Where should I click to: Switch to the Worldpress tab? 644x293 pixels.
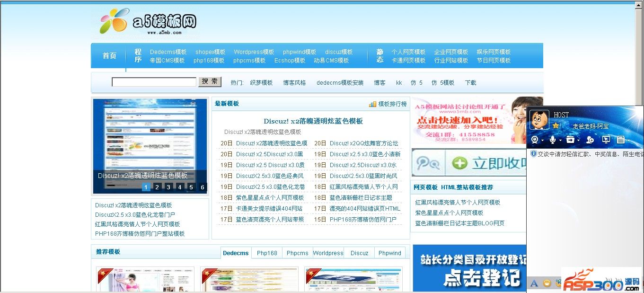328,253
